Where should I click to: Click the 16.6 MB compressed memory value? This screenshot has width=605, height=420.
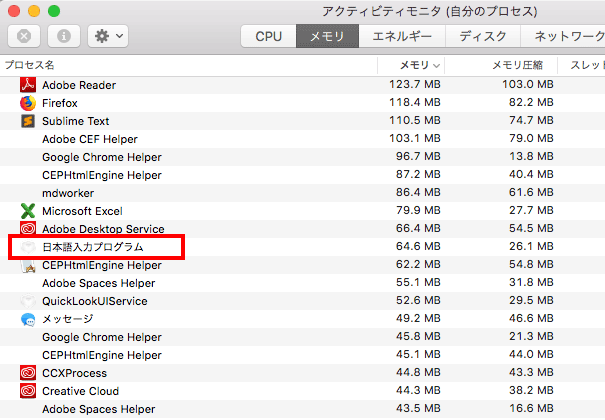click(x=531, y=408)
